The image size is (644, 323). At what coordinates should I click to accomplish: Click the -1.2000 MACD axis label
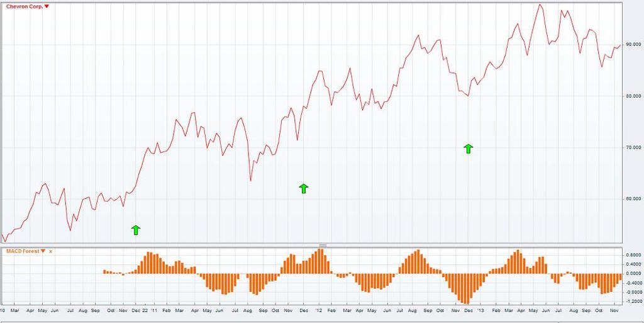(x=633, y=302)
